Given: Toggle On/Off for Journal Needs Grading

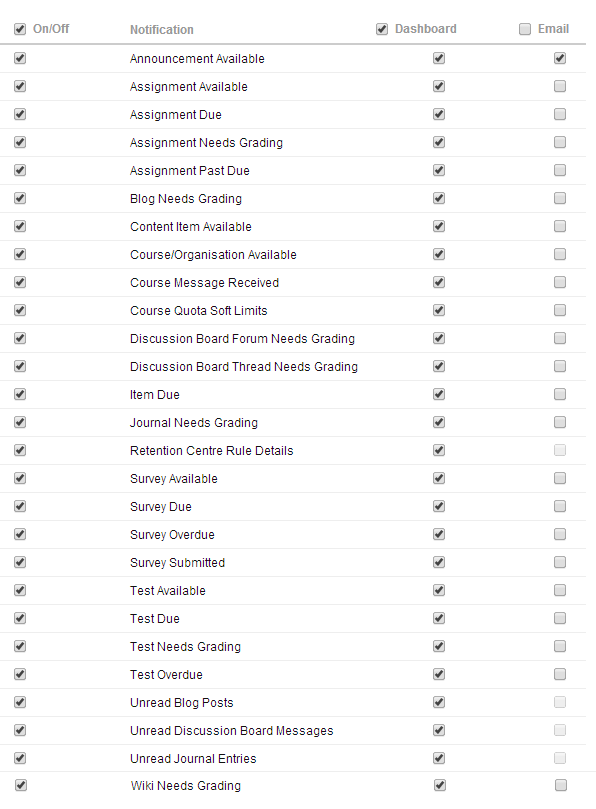Looking at the screenshot, I should pyautogui.click(x=19, y=422).
